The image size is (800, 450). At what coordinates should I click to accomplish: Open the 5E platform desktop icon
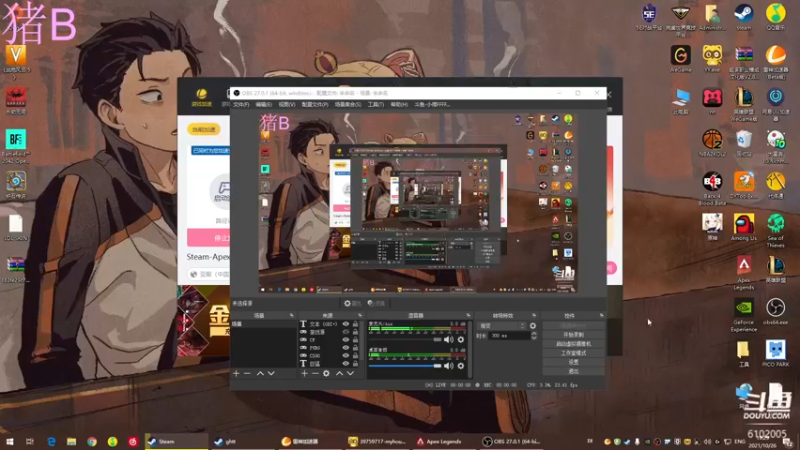[x=648, y=16]
